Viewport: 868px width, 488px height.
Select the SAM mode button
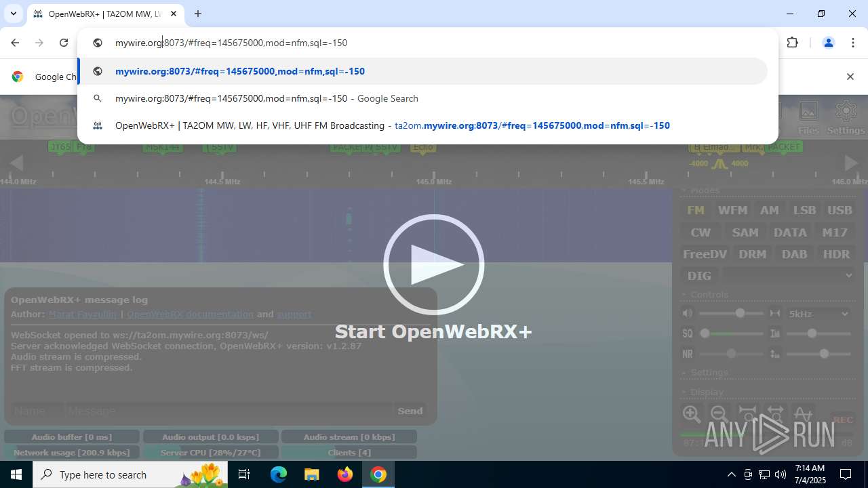(745, 232)
